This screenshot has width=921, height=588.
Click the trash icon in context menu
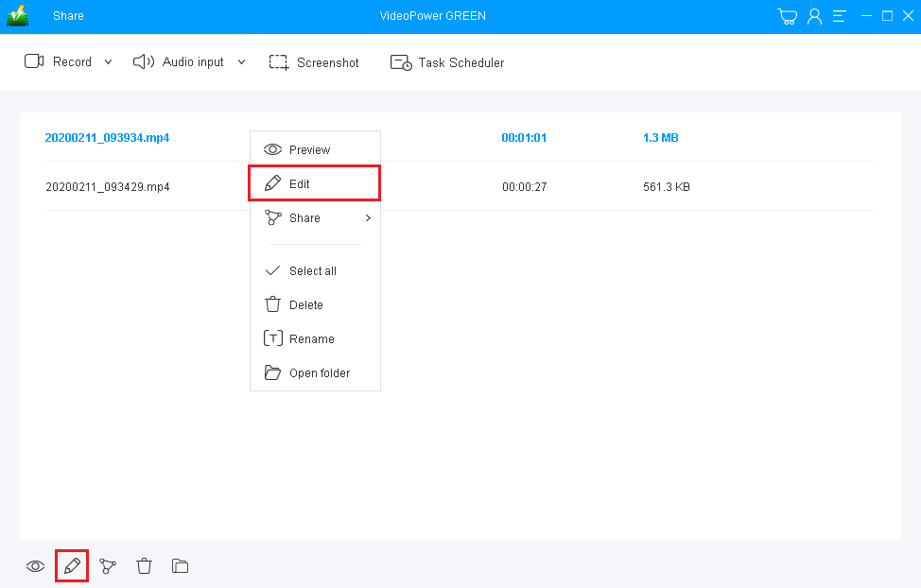click(272, 303)
